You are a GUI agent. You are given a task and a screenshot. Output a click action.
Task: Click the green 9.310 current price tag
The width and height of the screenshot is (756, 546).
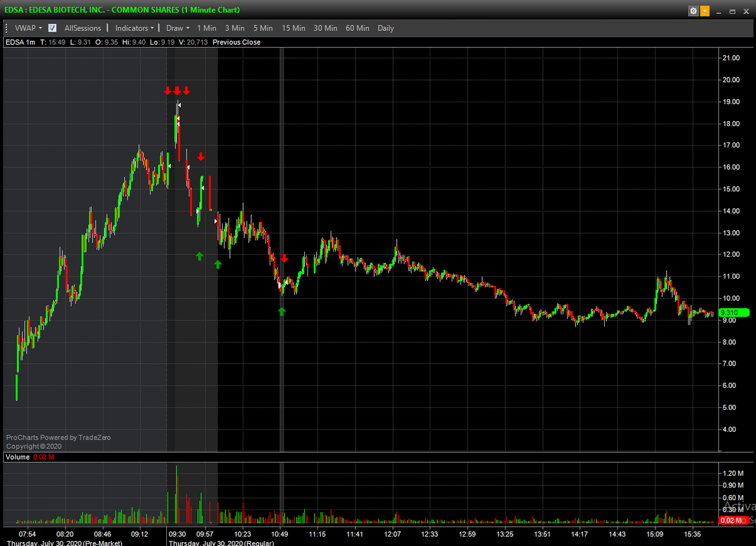(733, 312)
